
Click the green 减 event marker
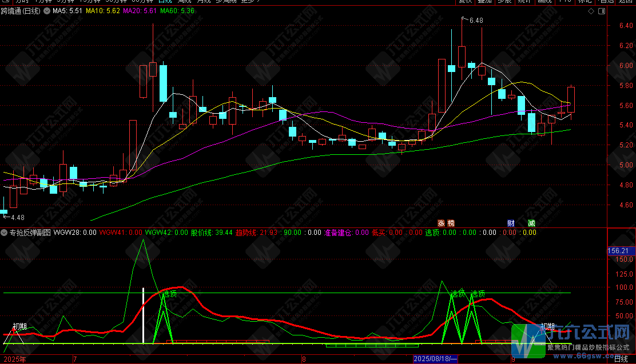(x=531, y=223)
